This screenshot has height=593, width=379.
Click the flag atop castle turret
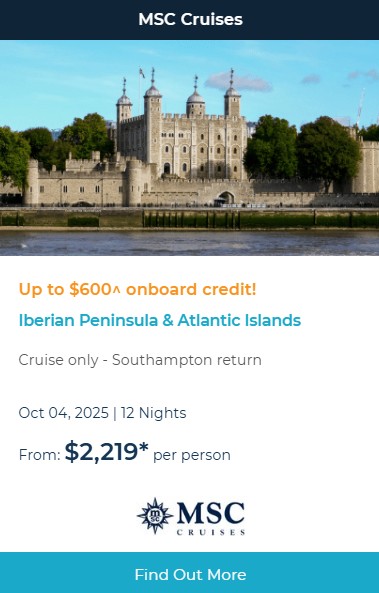point(142,73)
